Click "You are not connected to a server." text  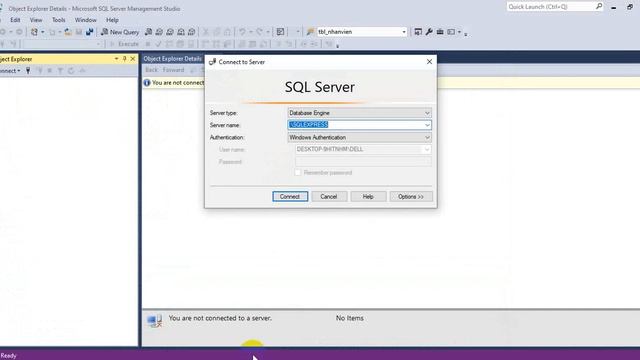coord(220,318)
